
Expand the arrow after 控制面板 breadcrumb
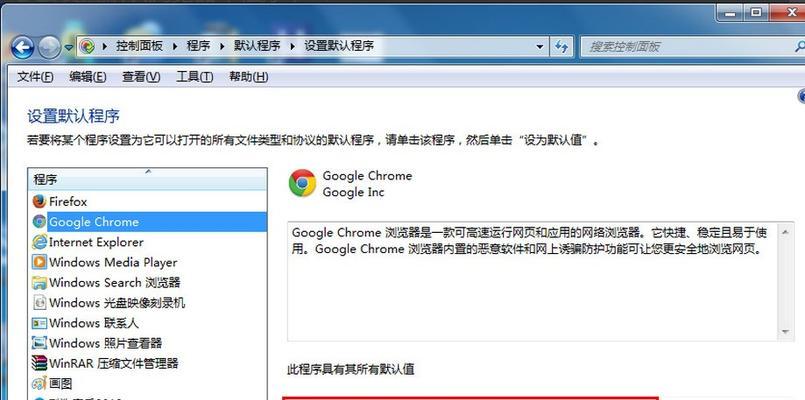(175, 47)
